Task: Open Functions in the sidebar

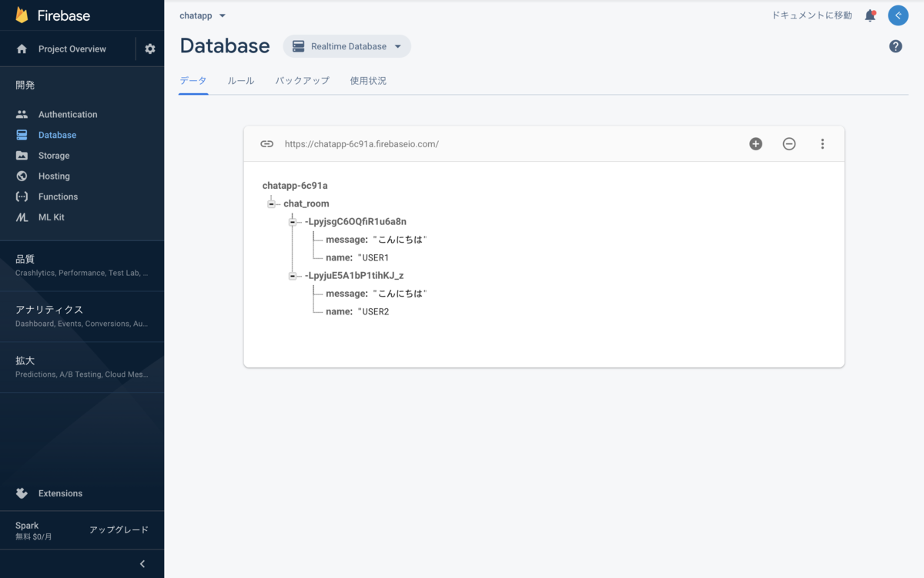Action: tap(58, 197)
